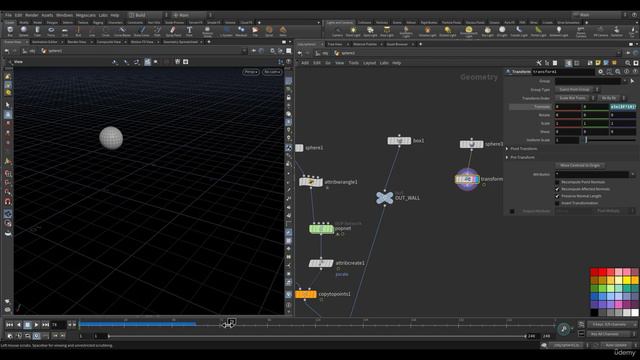
Task: Pick the white swatch in color palette
Action: tap(634, 312)
